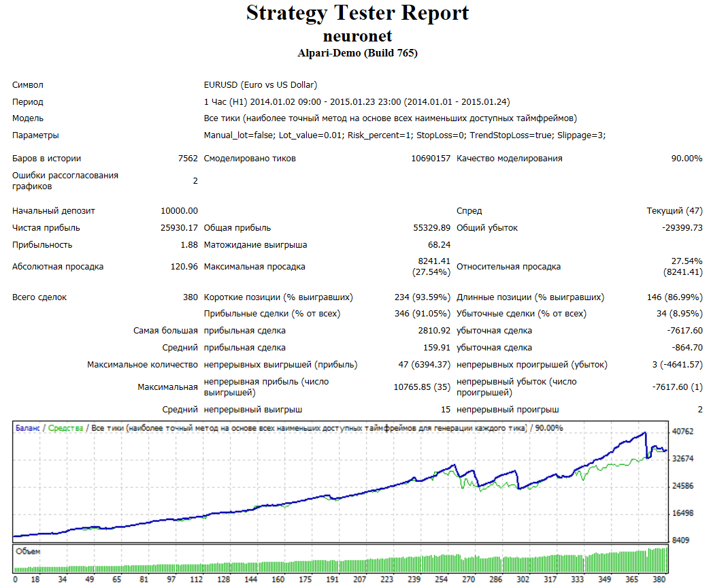
Task: Click short positions value '234 (93.59%)'
Action: [423, 297]
